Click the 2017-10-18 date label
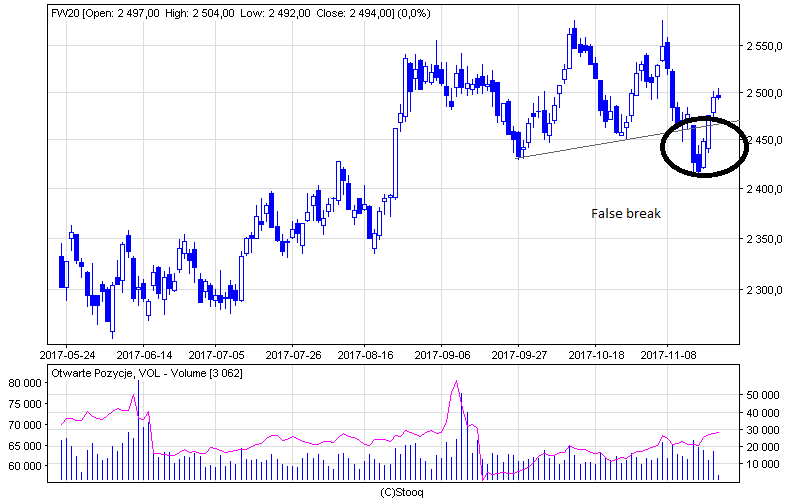 [596, 355]
